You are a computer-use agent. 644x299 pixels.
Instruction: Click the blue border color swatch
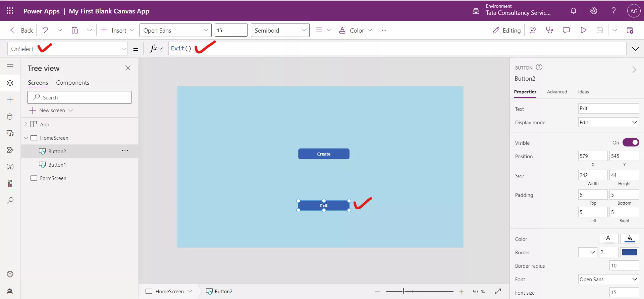pos(630,252)
